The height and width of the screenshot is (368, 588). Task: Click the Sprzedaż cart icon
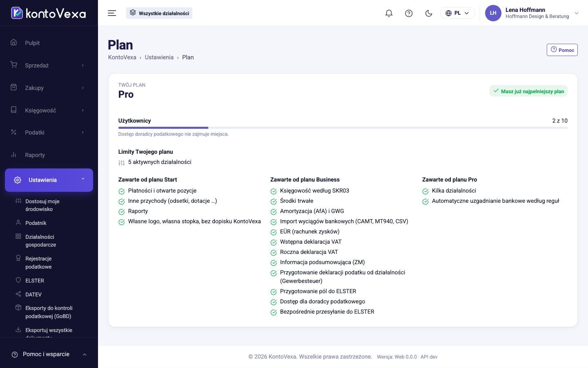13,65
